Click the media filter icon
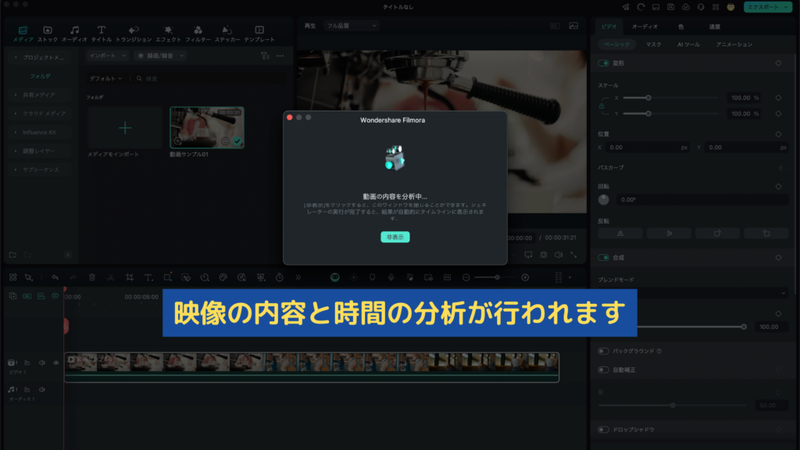800x450 pixels. point(264,56)
